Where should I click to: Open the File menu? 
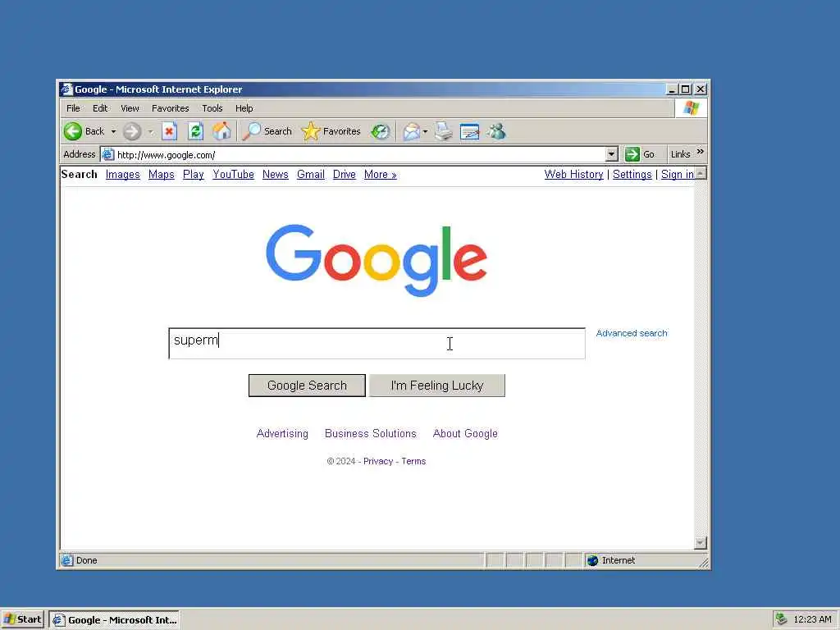tap(73, 108)
